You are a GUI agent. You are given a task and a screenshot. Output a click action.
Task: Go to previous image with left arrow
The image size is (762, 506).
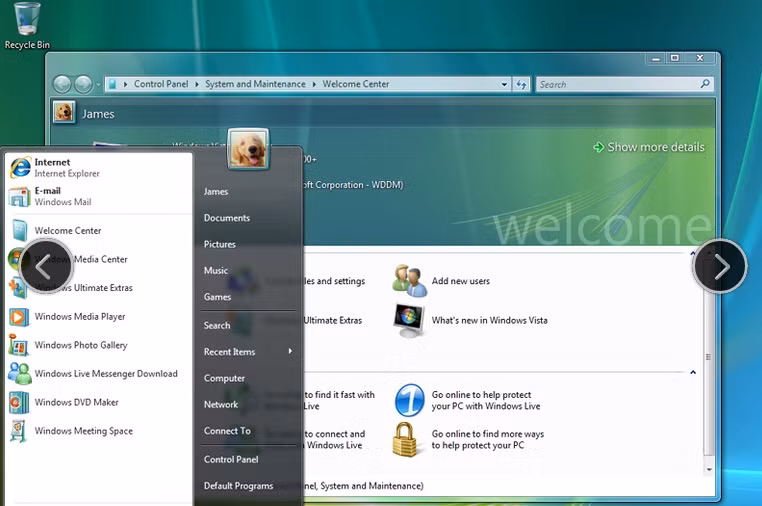click(46, 266)
